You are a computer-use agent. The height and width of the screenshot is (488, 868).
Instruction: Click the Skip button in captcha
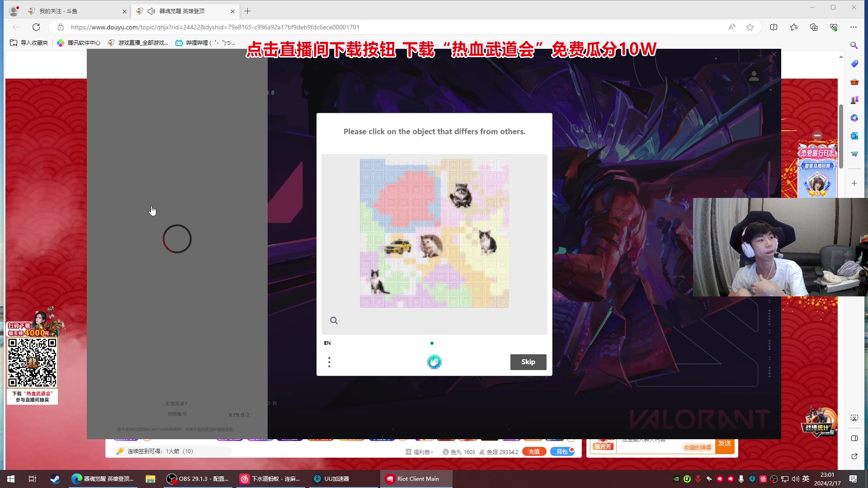pos(528,362)
